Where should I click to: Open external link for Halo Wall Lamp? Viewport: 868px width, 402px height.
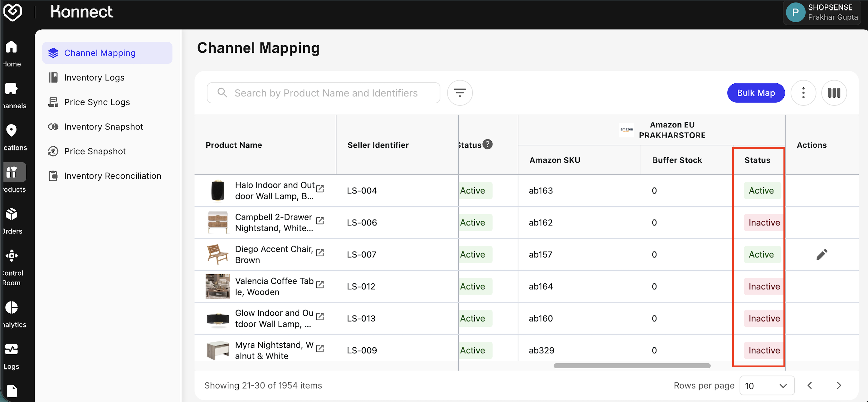coord(320,189)
